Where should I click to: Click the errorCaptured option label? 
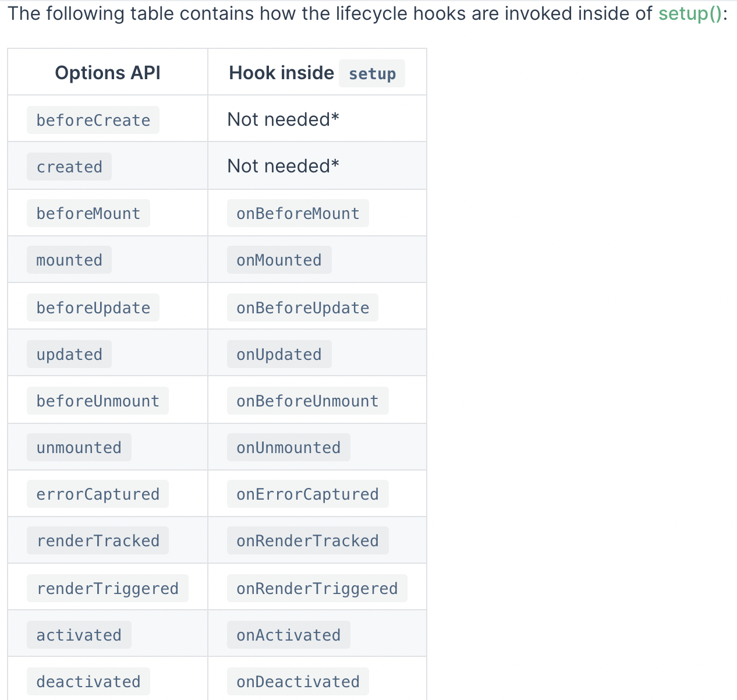coord(98,494)
